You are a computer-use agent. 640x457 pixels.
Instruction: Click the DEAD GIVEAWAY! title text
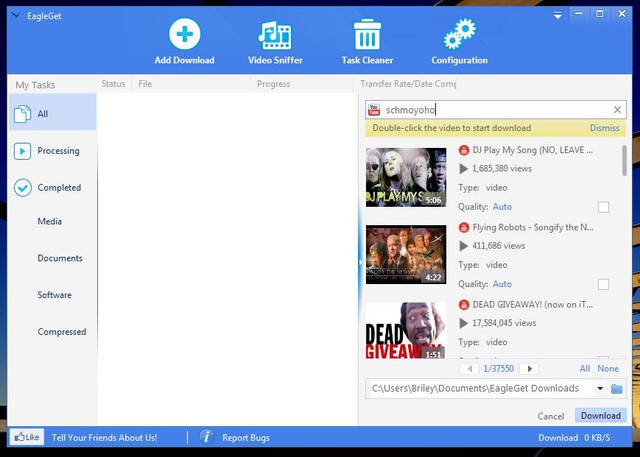pyautogui.click(x=533, y=304)
